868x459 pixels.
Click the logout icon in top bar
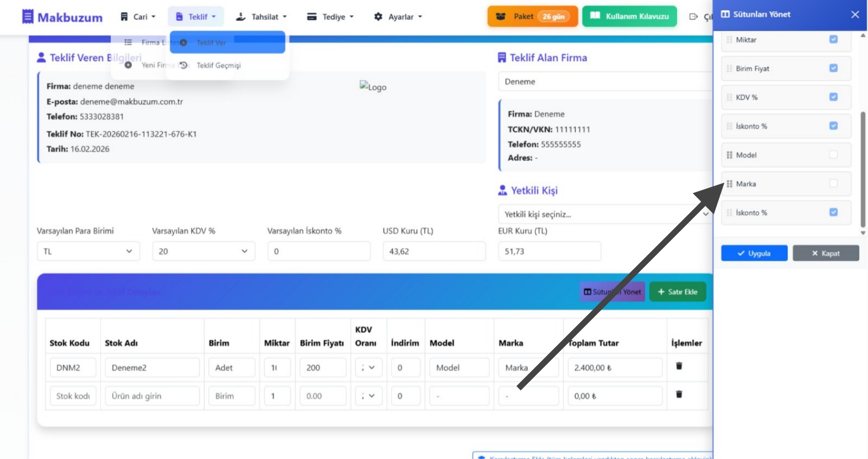[x=693, y=17]
